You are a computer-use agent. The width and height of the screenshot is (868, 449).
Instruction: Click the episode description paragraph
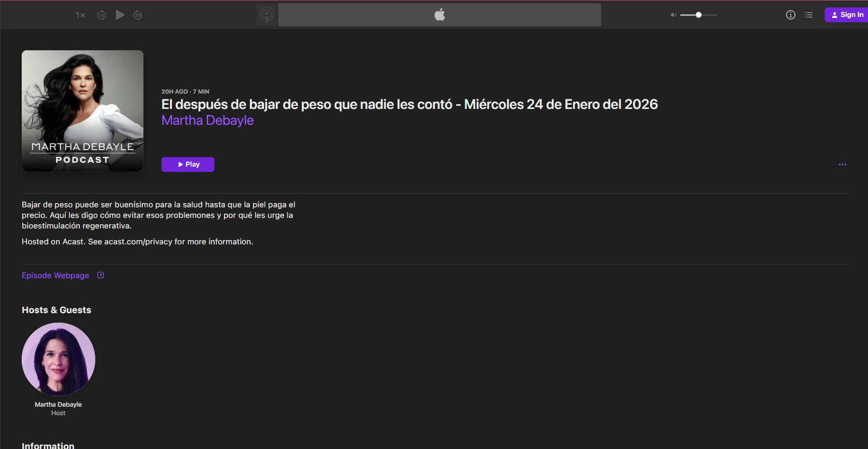(x=159, y=215)
